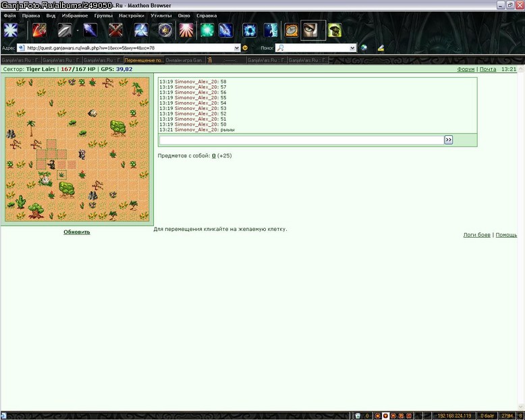Click chat line 'Simonov_Alex_20: 58'
Viewport: 525px width, 420px height.
(193, 82)
